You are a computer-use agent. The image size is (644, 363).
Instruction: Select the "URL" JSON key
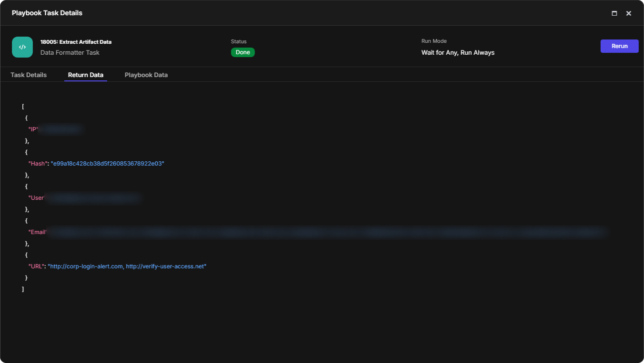coord(36,266)
